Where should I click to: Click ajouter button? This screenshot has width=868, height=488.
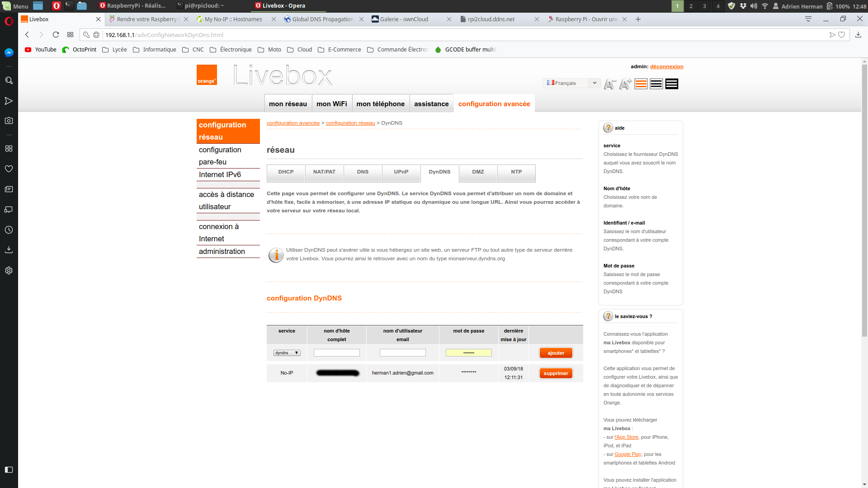(556, 353)
